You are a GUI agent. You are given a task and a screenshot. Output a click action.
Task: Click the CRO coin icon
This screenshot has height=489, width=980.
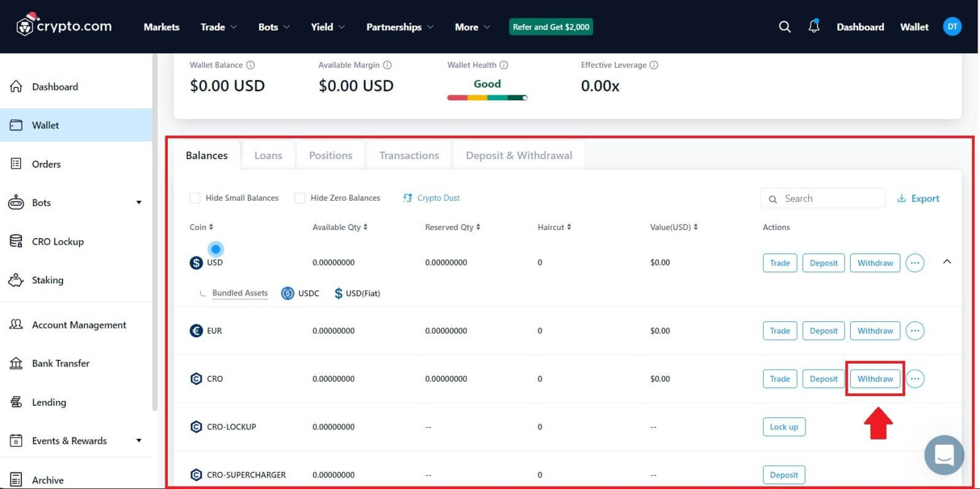pos(196,379)
